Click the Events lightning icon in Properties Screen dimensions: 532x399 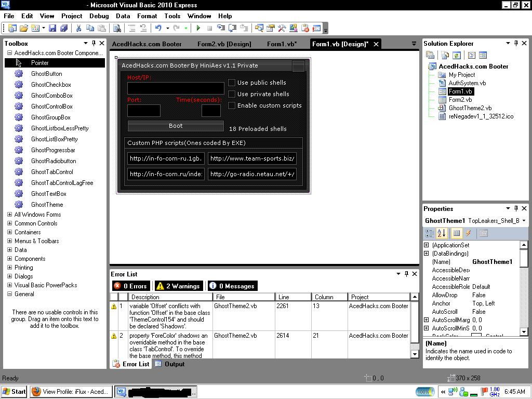pyautogui.click(x=469, y=233)
